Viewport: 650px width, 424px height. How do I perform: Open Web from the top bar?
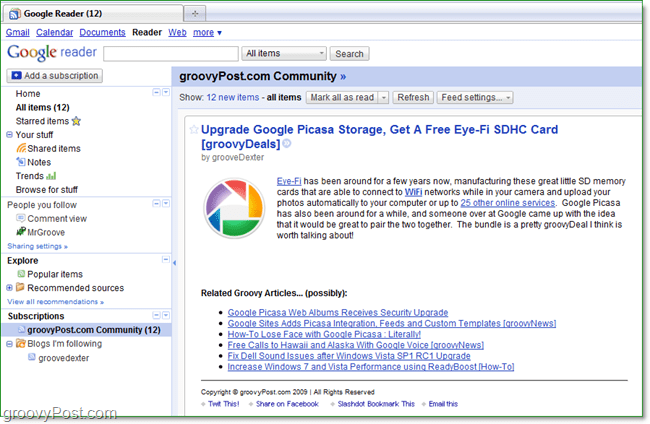pos(177,32)
